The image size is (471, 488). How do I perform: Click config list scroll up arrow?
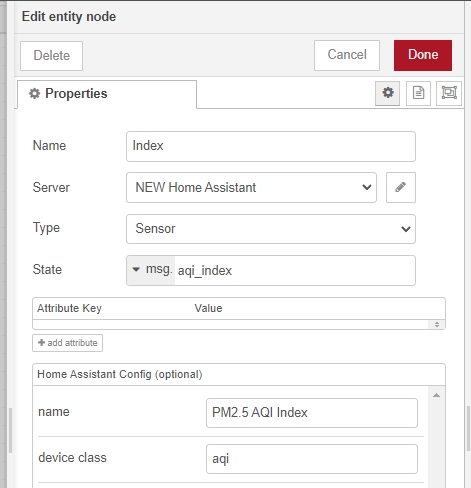[x=436, y=395]
